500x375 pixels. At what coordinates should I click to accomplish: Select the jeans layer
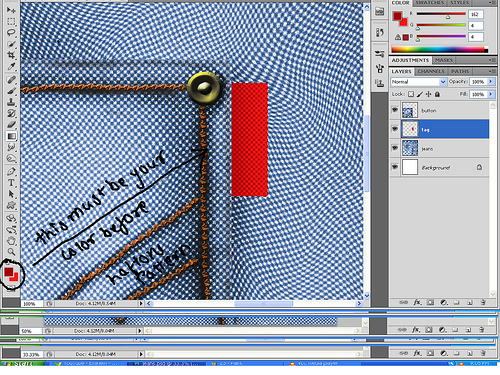click(440, 148)
